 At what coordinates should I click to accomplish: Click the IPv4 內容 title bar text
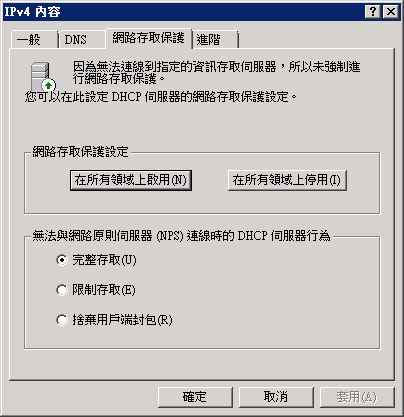(32, 12)
